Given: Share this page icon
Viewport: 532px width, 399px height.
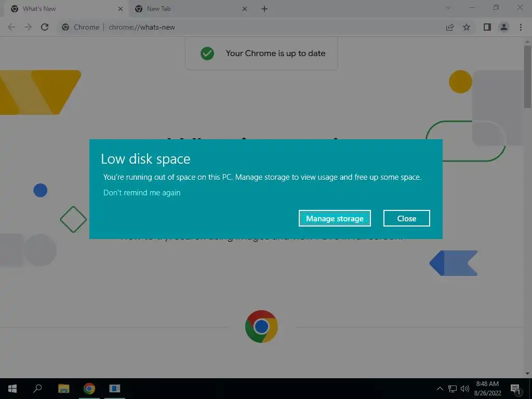Looking at the screenshot, I should [x=450, y=27].
